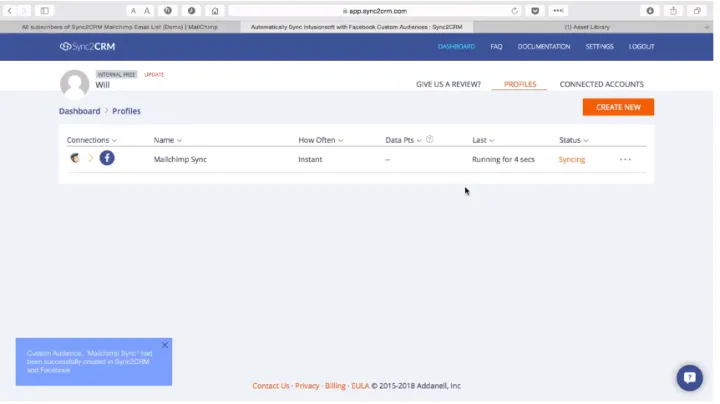Image resolution: width=720 pixels, height=404 pixels.
Task: Sort by the Data Pts column header
Action: click(403, 140)
